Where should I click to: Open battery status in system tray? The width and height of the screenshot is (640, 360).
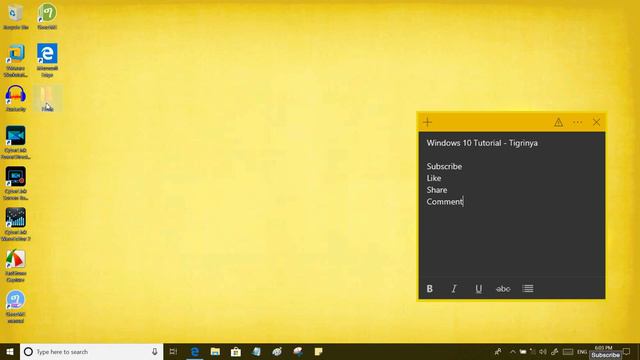(522, 352)
